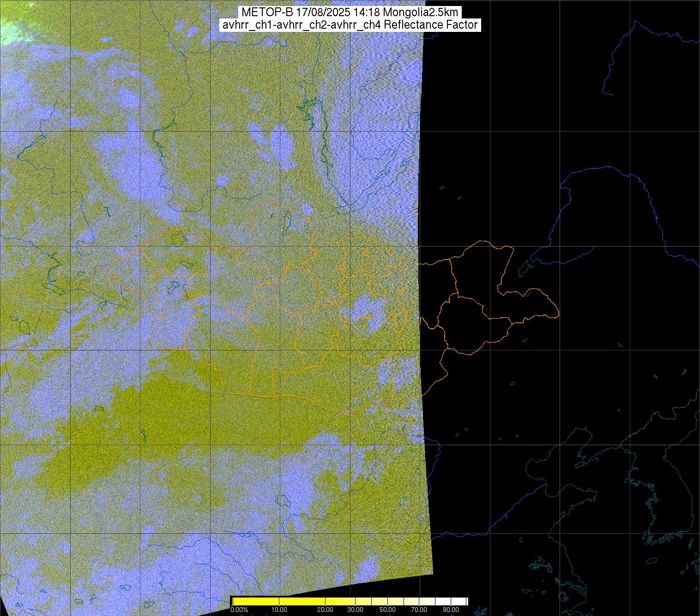Click the METOP-B date and time title

point(349,12)
